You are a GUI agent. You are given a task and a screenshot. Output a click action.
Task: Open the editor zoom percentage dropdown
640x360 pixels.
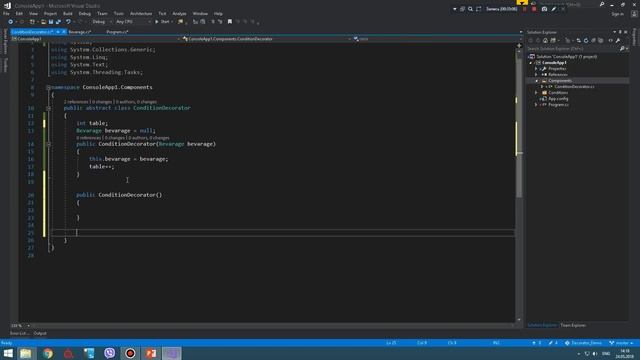point(20,326)
